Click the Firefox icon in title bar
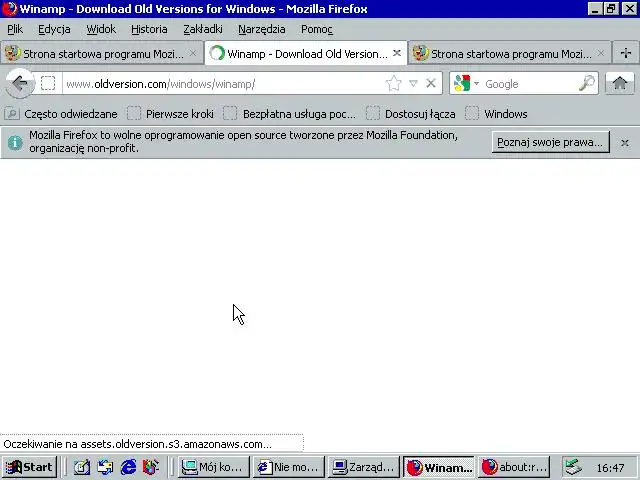This screenshot has width=640, height=480. pyautogui.click(x=9, y=9)
